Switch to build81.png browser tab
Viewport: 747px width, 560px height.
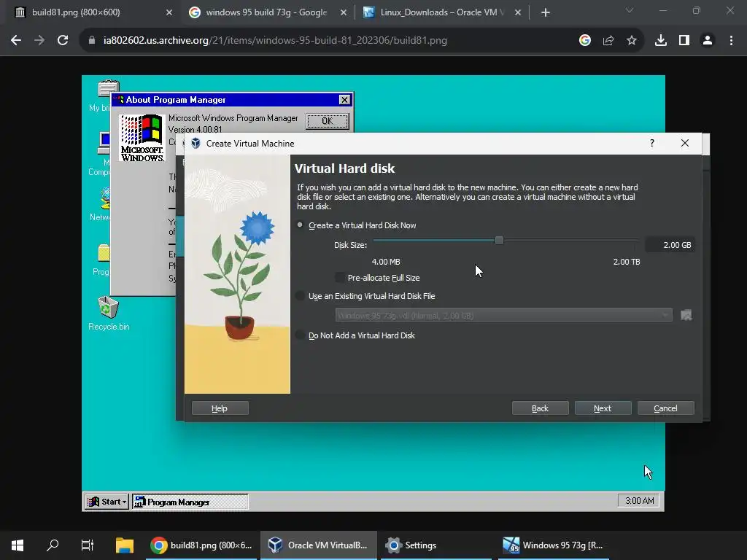click(x=93, y=12)
